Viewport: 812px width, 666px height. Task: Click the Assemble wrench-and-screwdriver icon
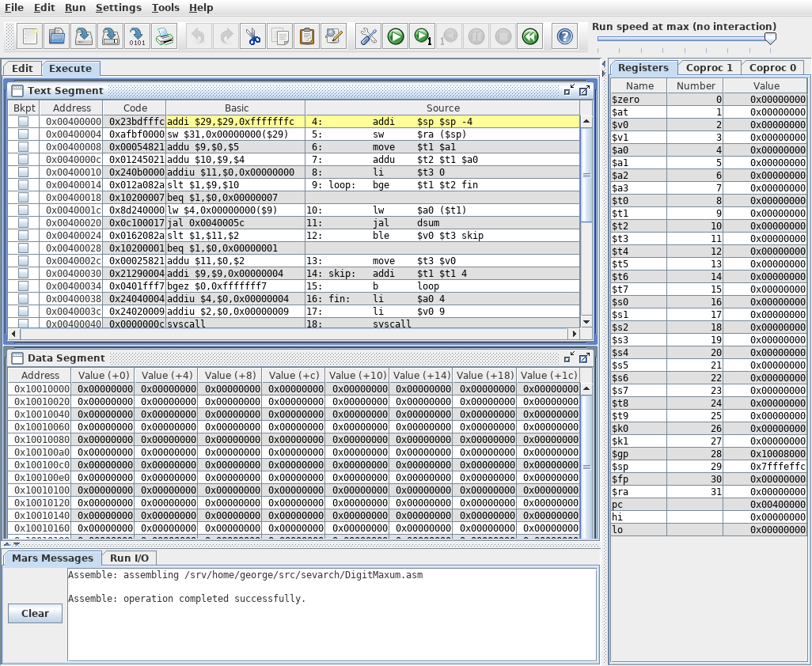(368, 36)
